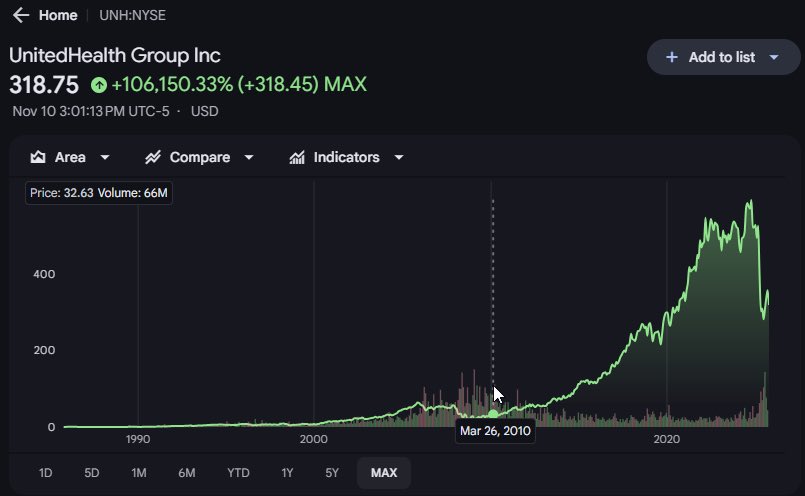Viewport: 805px width, 496px height.
Task: Expand the Indicators dropdown arrow
Action: (x=399, y=157)
